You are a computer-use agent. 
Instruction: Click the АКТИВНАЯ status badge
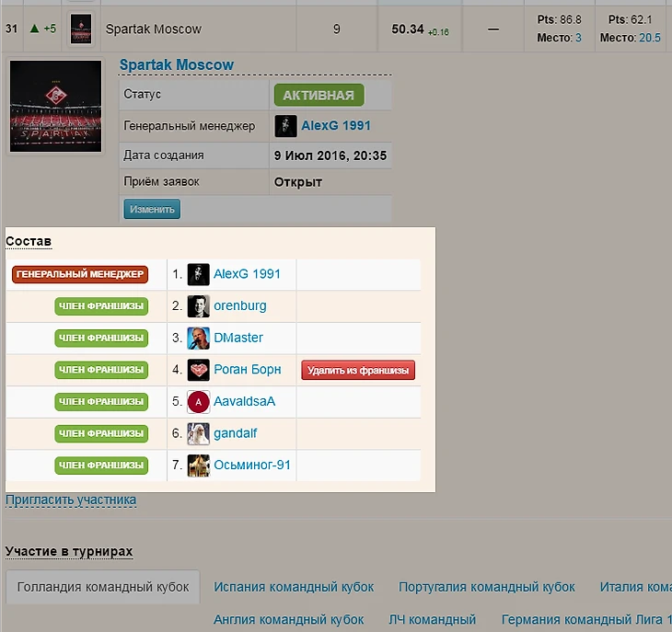tap(319, 95)
